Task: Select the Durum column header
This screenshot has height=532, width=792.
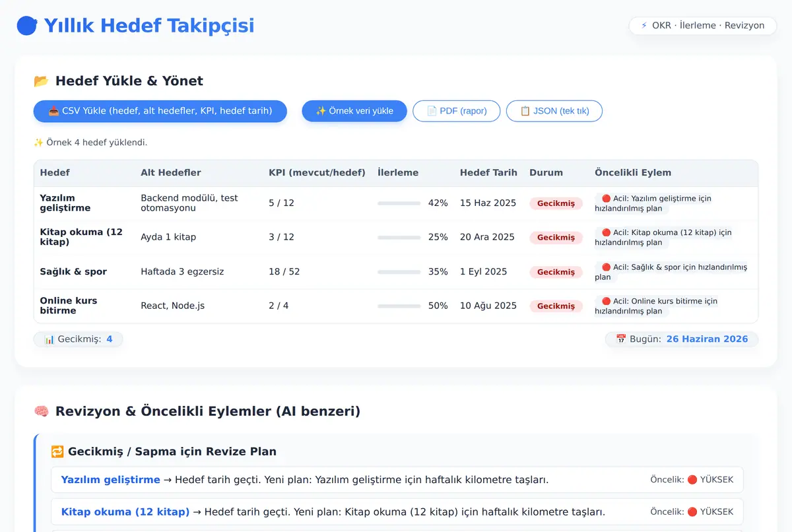Action: [x=546, y=173]
